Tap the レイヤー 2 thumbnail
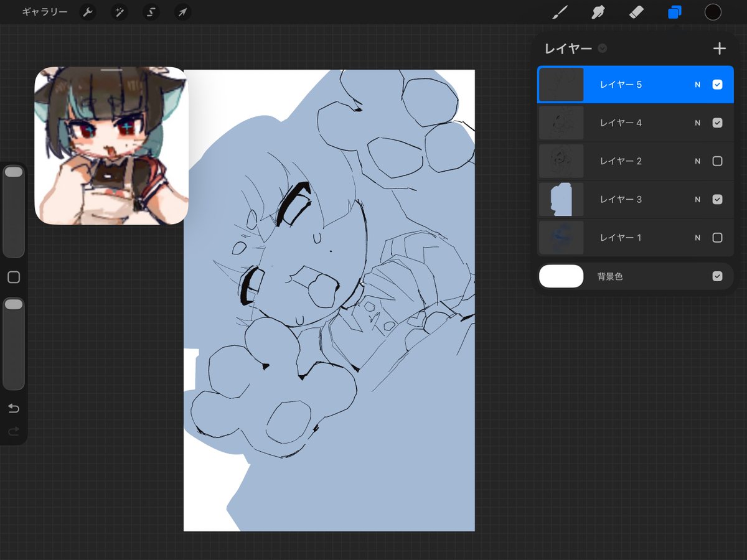 click(561, 161)
